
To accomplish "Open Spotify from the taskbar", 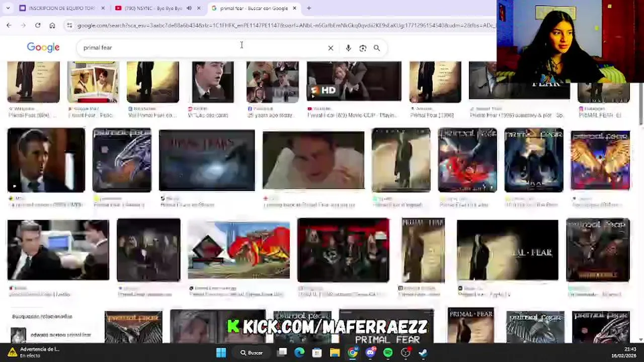I will (x=388, y=352).
